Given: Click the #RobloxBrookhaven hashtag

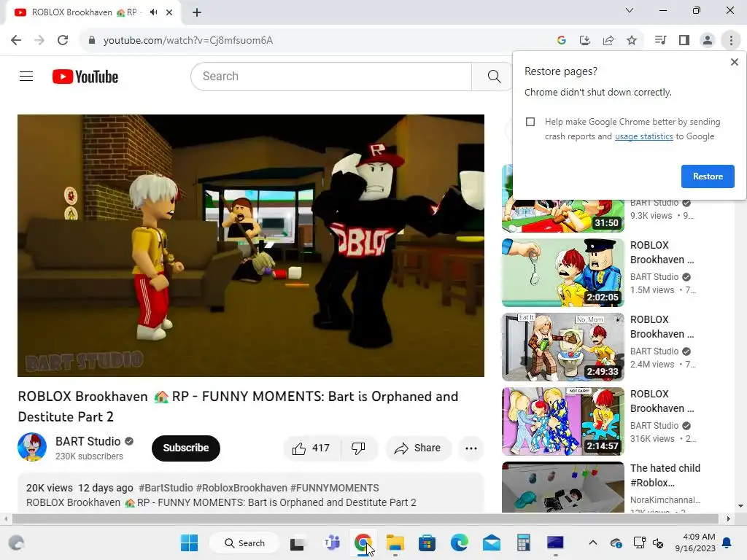Looking at the screenshot, I should pyautogui.click(x=241, y=488).
